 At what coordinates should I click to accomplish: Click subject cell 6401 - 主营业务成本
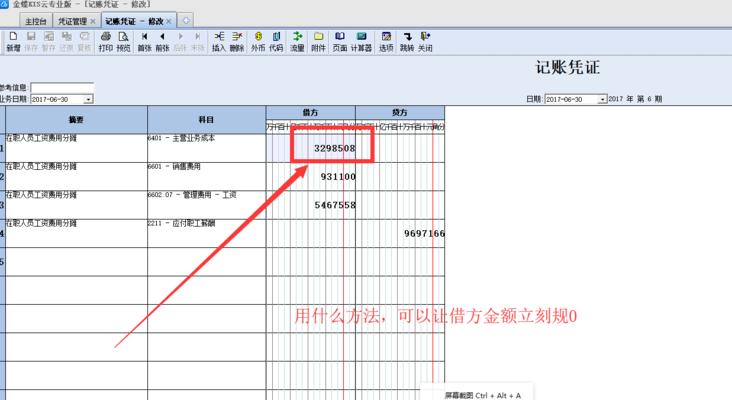(x=206, y=148)
